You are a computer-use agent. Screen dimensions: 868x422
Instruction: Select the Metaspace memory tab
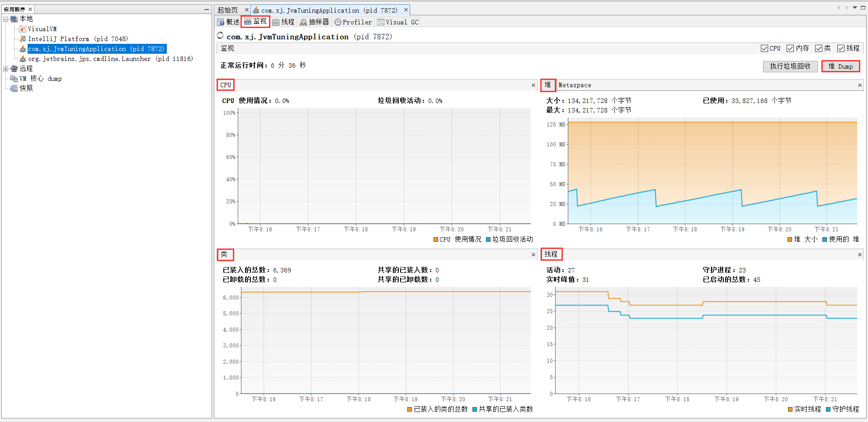[575, 85]
